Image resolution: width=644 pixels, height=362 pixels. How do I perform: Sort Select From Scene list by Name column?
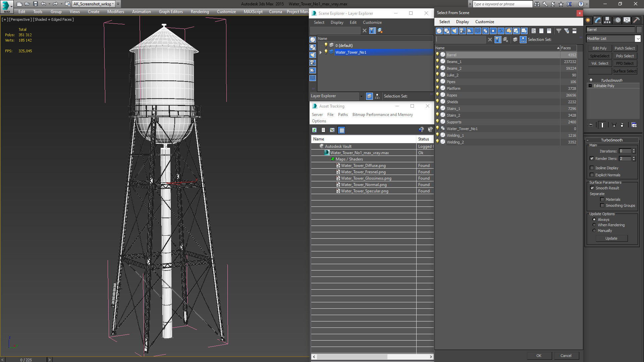[497, 48]
